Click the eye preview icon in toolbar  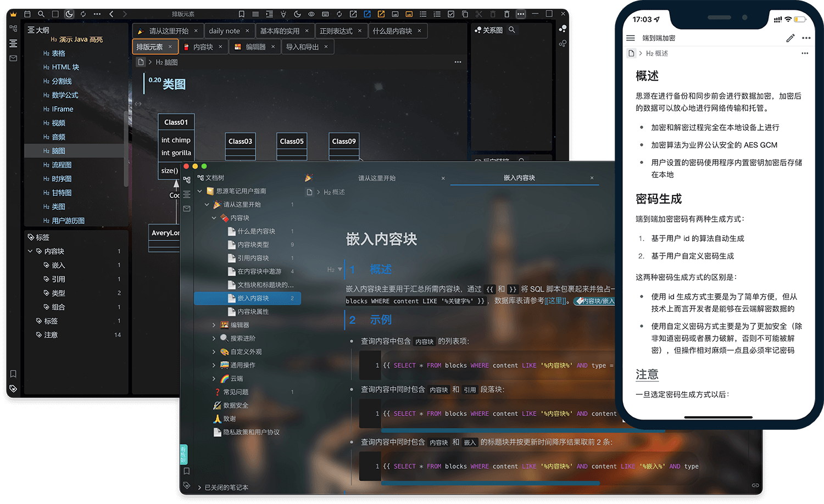pyautogui.click(x=311, y=14)
